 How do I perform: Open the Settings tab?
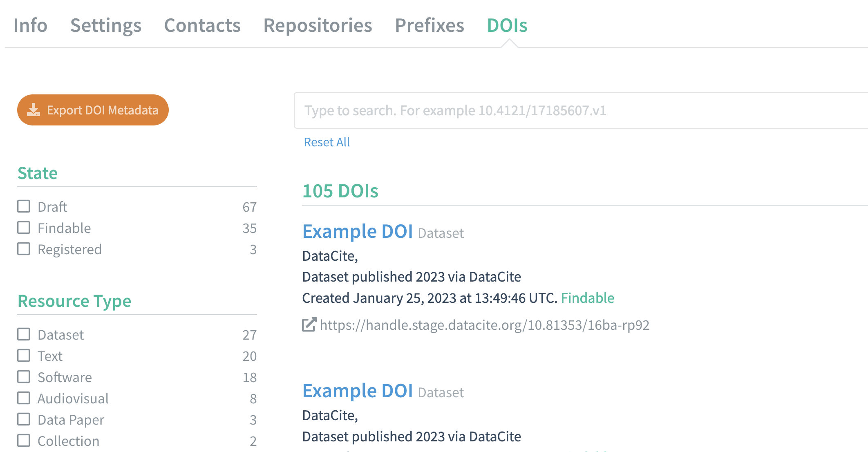pos(105,25)
